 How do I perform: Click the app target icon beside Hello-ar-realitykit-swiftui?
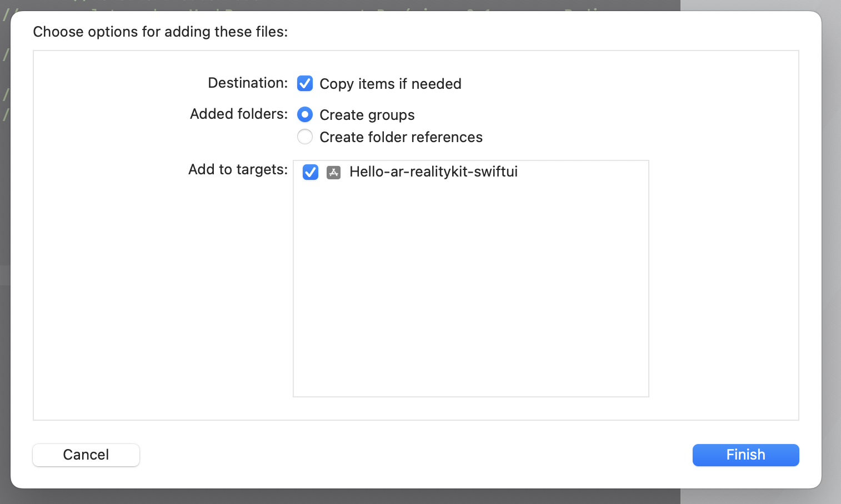tap(333, 172)
